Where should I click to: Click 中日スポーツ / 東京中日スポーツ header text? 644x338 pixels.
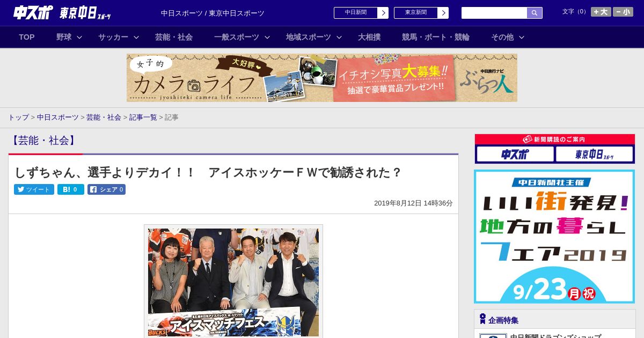click(x=213, y=13)
